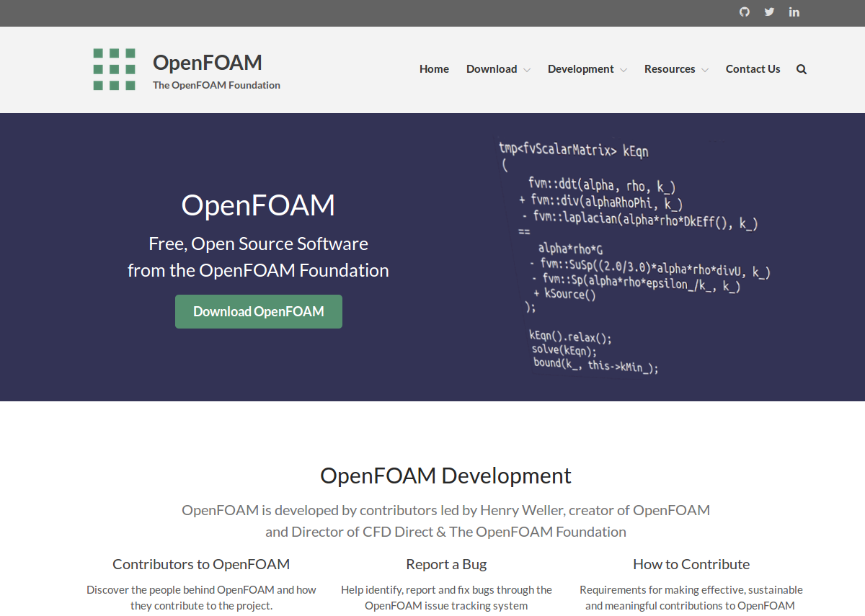The image size is (865, 616).
Task: Expand the Download menu chevron
Action: pos(527,70)
